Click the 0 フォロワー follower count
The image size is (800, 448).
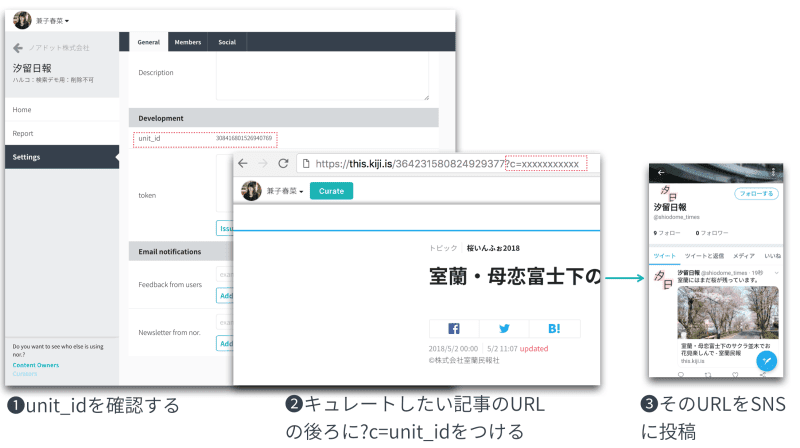(x=712, y=233)
